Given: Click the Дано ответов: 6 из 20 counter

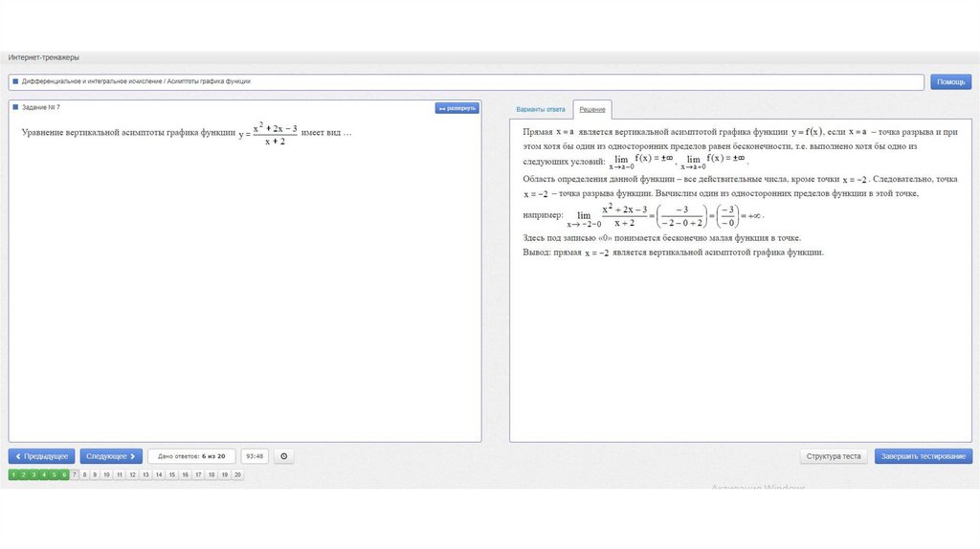Looking at the screenshot, I should (x=191, y=456).
